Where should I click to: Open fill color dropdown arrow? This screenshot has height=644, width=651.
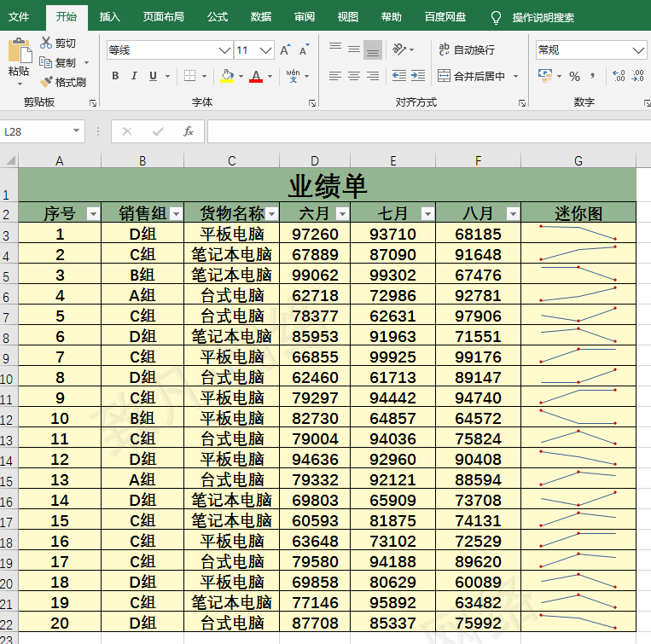(x=241, y=77)
